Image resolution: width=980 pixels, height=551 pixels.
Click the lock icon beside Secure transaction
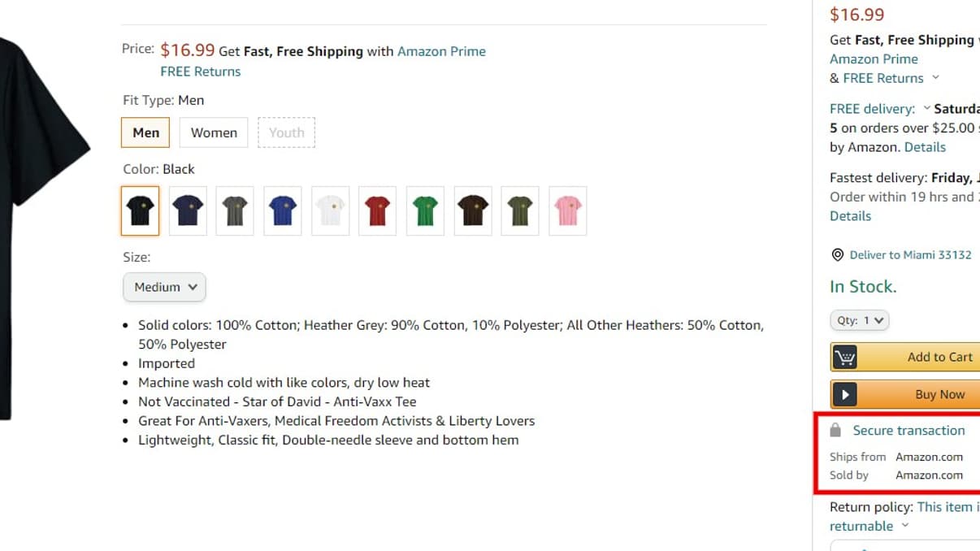835,430
